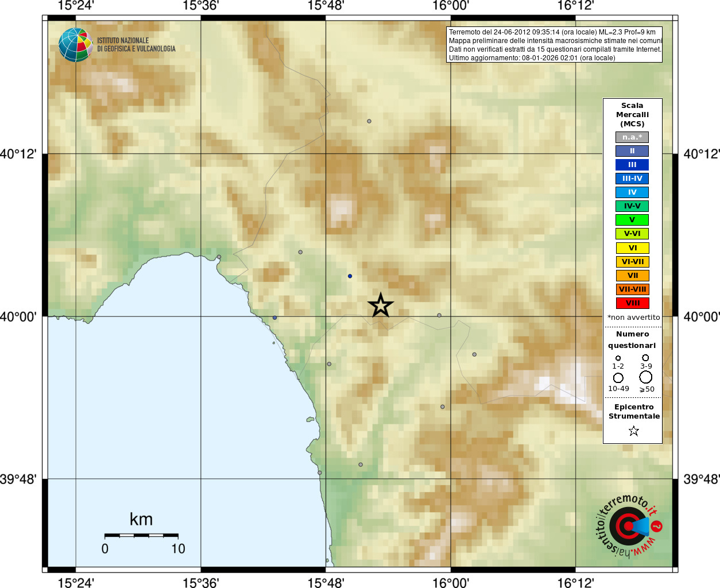
Task: Select the IV-V green legend swatch
Action: click(632, 206)
